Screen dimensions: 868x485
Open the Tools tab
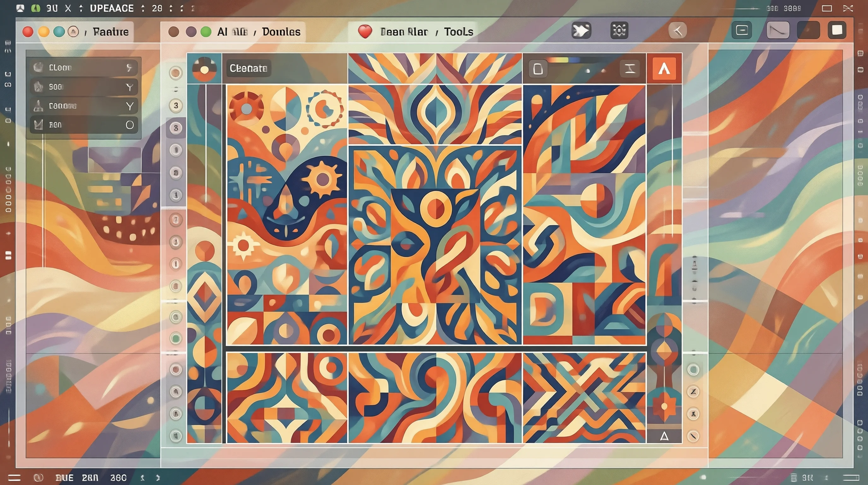[x=458, y=32]
